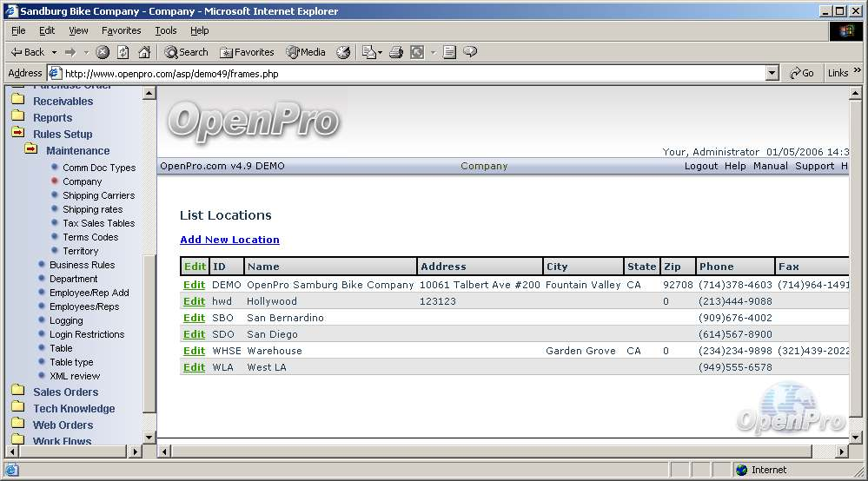
Task: Go to the Home page icon
Action: point(144,52)
